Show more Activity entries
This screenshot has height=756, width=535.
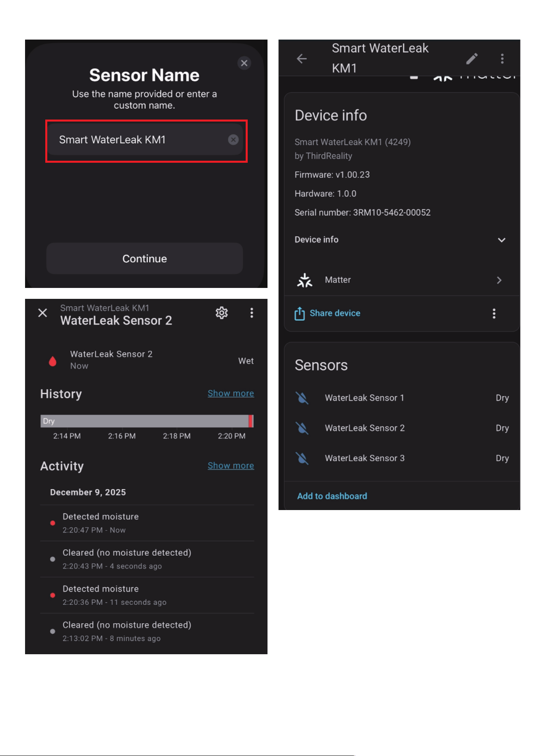[231, 466]
